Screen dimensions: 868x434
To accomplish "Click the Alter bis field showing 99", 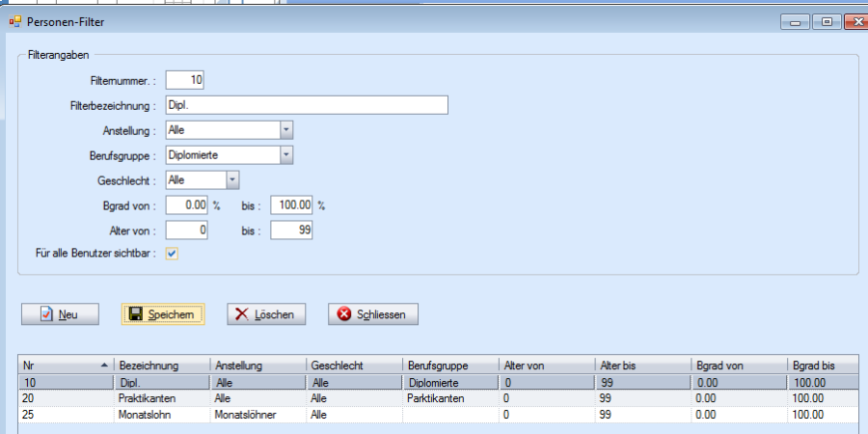I will pos(291,230).
